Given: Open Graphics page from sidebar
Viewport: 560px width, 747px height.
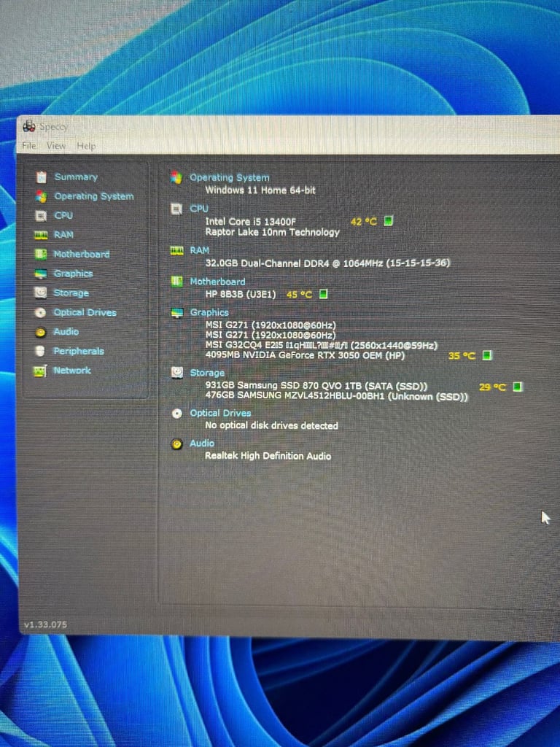Looking at the screenshot, I should pos(73,274).
